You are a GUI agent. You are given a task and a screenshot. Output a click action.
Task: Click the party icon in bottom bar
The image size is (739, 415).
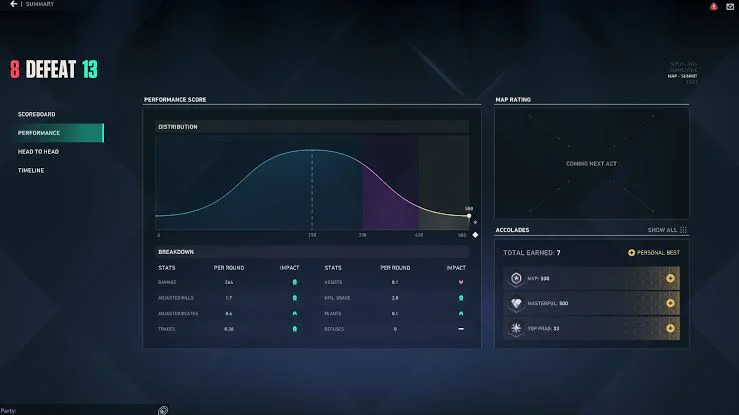click(x=163, y=410)
